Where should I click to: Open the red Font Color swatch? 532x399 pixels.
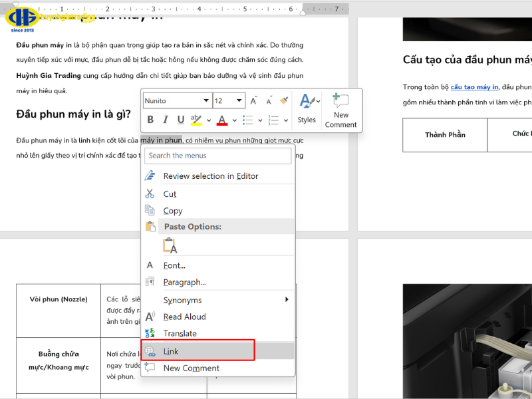(x=221, y=120)
